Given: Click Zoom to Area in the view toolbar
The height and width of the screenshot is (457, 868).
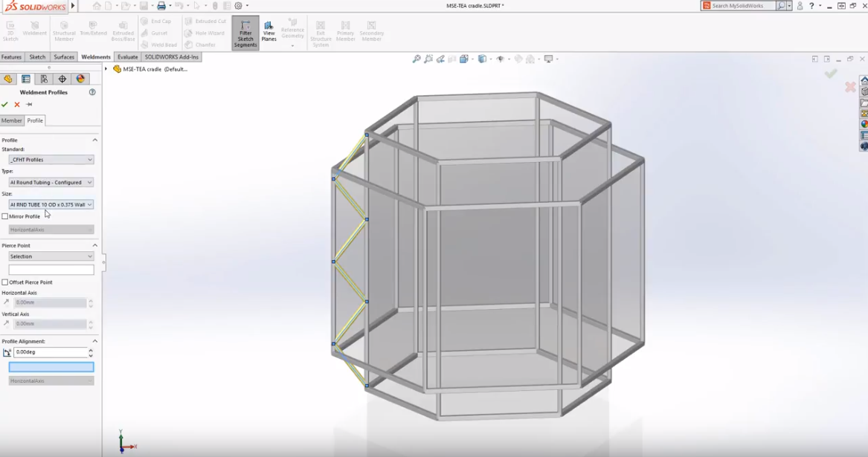Looking at the screenshot, I should pyautogui.click(x=428, y=59).
